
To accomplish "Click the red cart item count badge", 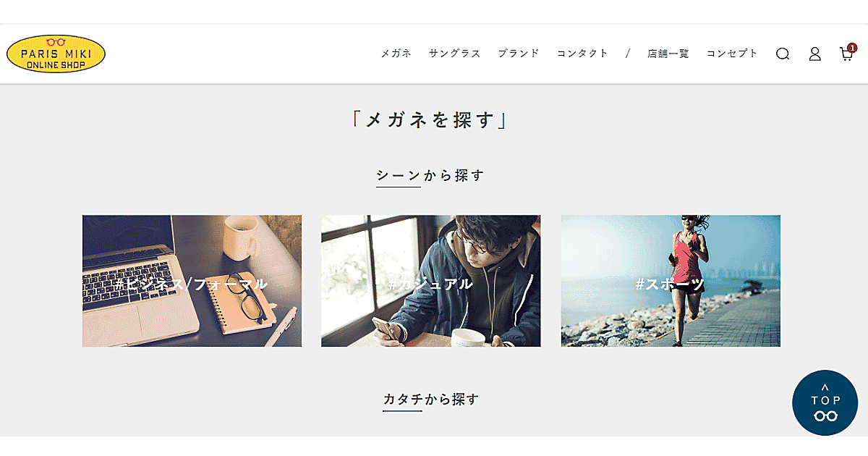I will click(852, 47).
